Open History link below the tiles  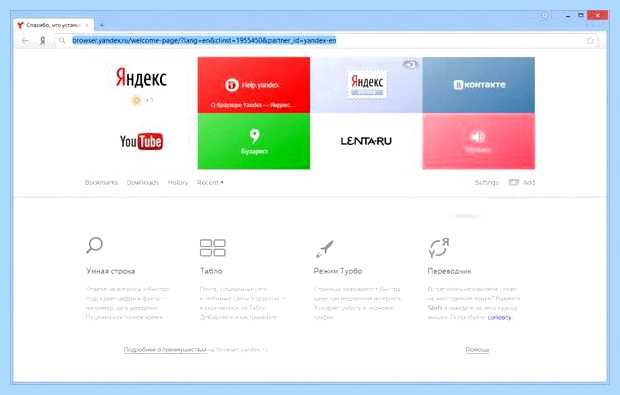[178, 182]
